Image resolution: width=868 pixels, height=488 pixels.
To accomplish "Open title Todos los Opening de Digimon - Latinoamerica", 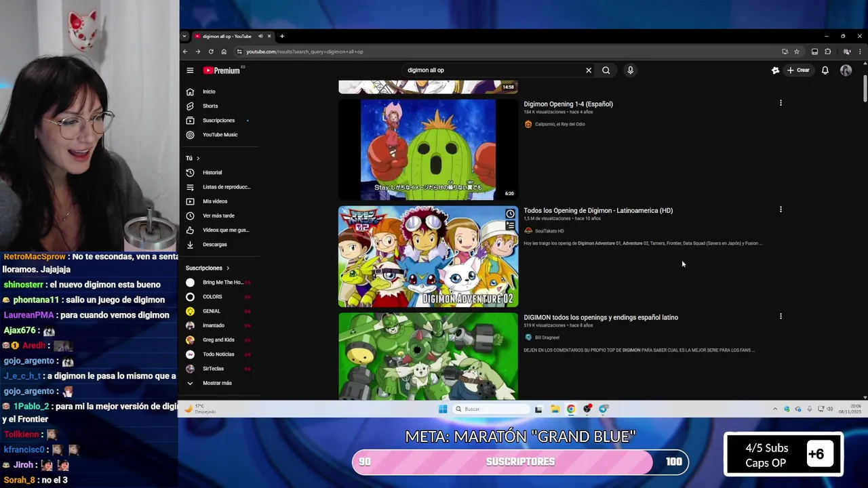I will pos(598,210).
